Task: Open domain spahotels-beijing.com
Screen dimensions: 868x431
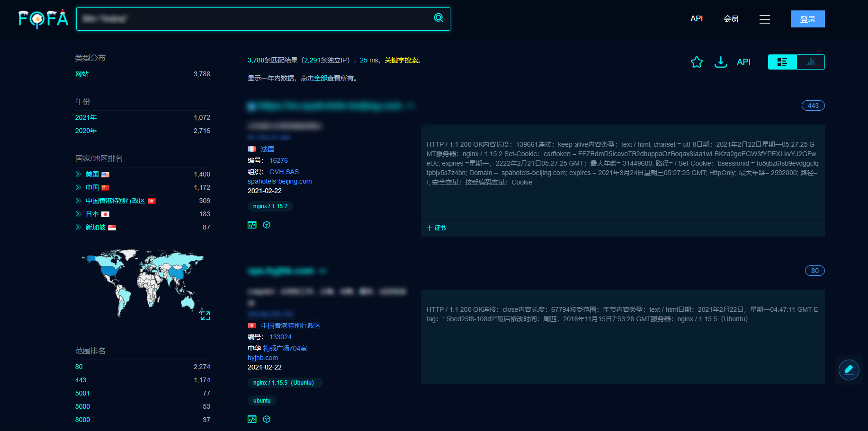Action: tap(279, 181)
